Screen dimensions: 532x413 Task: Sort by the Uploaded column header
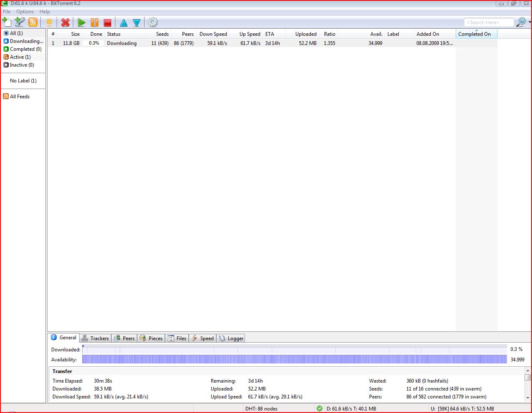pos(302,34)
